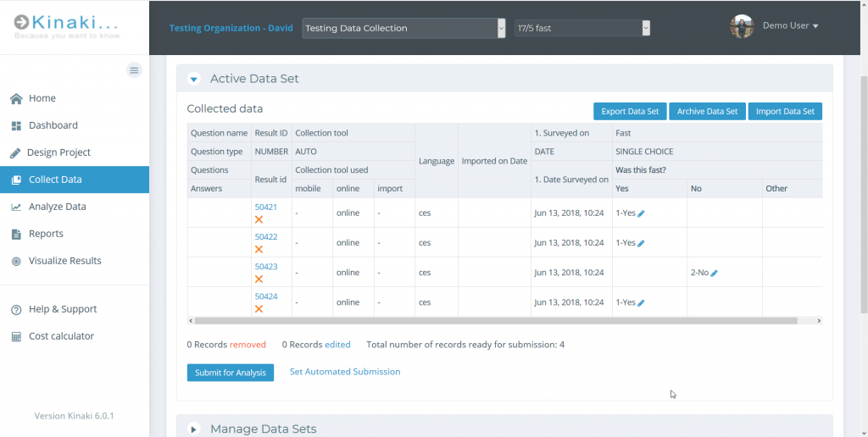868x437 pixels.
Task: Click the table's horizontal scrollbar thumb
Action: click(x=496, y=321)
